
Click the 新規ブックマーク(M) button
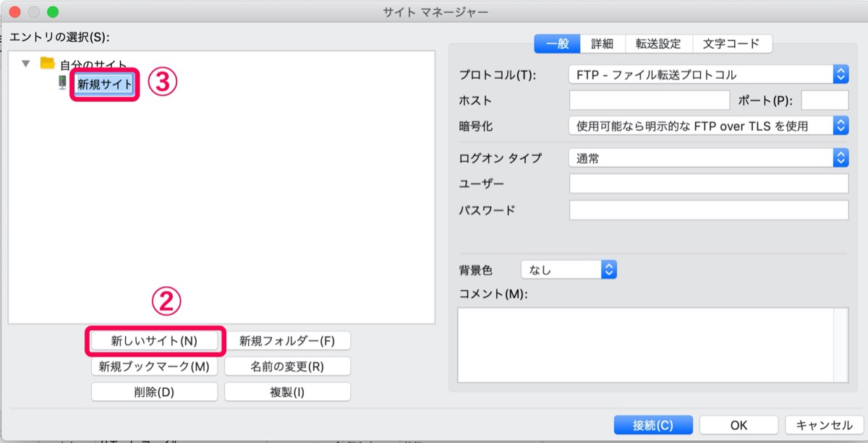click(x=154, y=366)
